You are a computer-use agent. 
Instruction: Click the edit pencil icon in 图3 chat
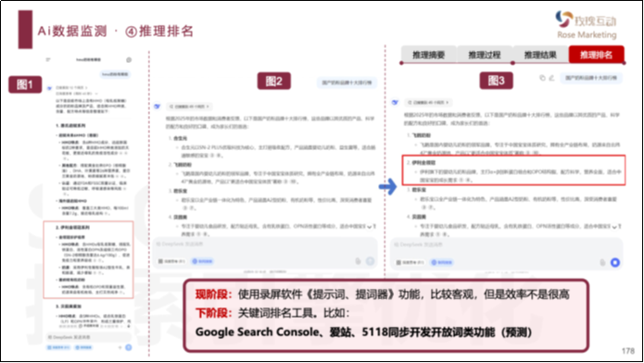pyautogui.click(x=551, y=78)
